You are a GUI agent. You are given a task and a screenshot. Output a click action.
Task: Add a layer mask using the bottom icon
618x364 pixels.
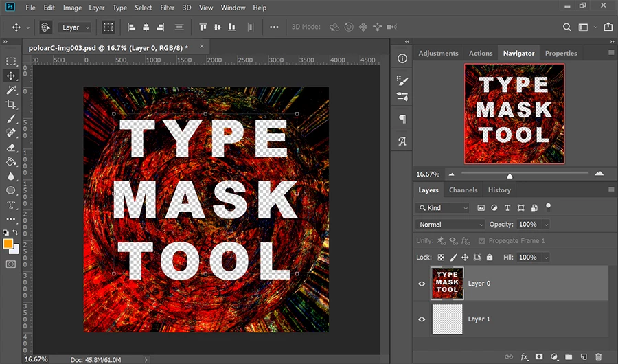click(539, 356)
